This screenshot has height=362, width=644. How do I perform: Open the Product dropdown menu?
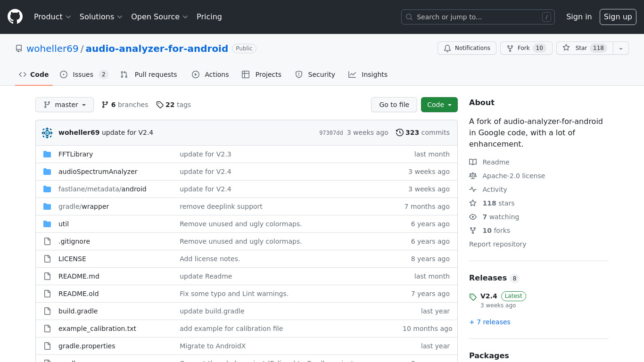click(52, 17)
